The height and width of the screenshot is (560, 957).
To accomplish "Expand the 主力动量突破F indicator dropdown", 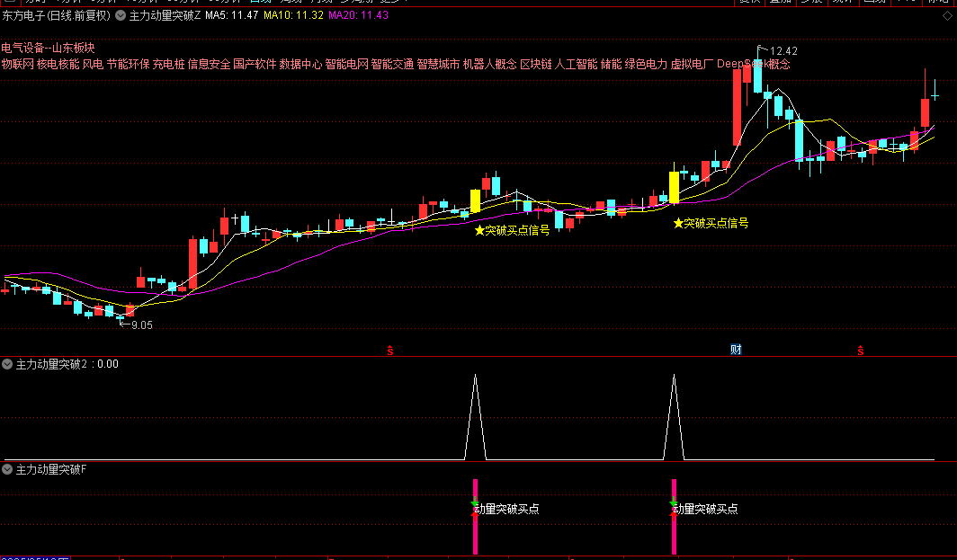I will [x=7, y=469].
